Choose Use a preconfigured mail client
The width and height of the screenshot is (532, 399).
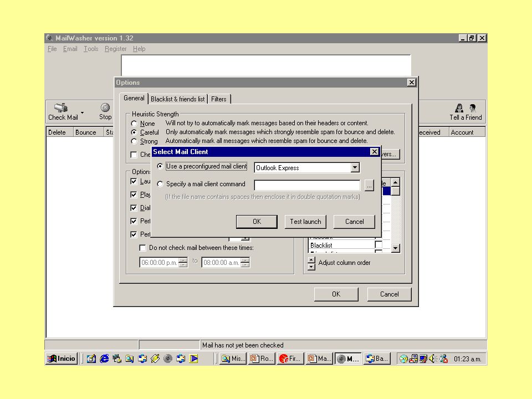[160, 166]
